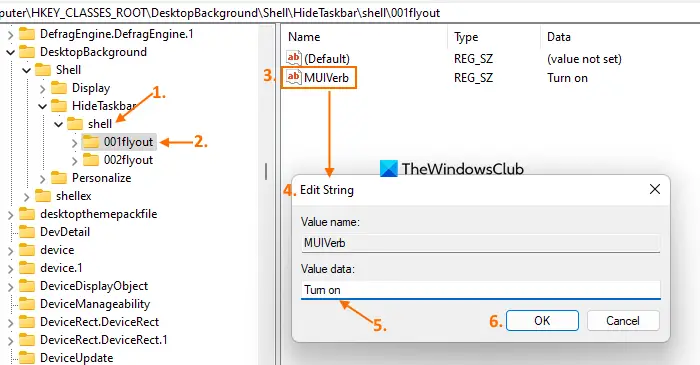
Task: Click the DeviceManageability folder icon
Action: pos(27,304)
